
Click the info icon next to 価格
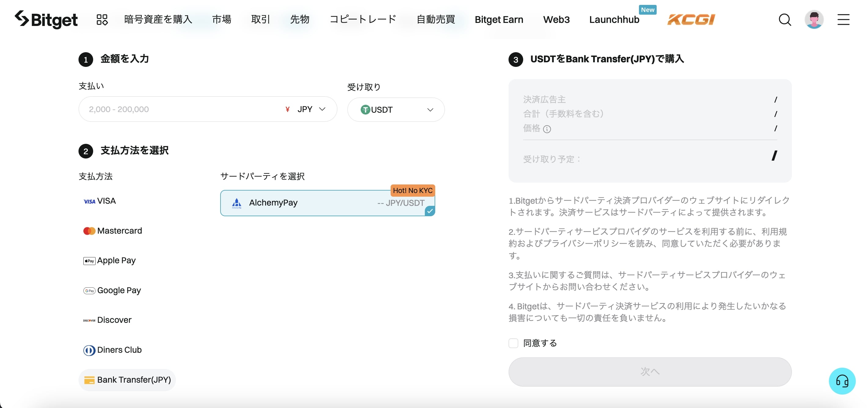(x=547, y=129)
